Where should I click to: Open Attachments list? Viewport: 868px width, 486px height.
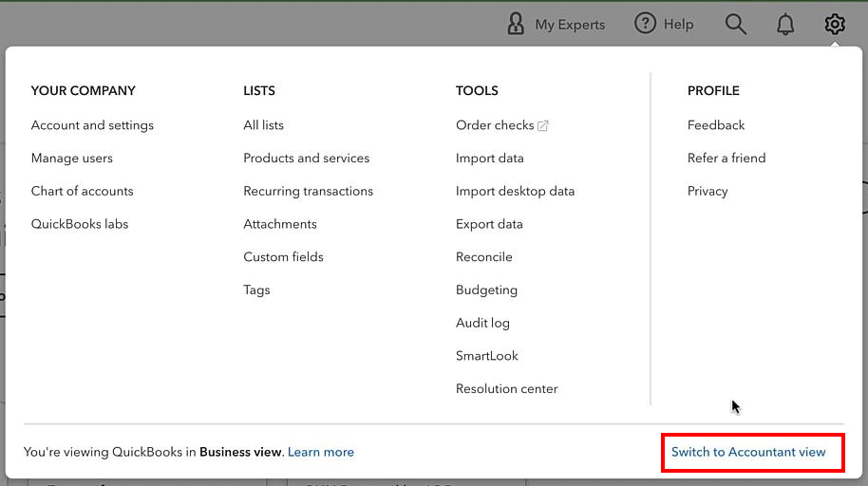[x=280, y=224]
